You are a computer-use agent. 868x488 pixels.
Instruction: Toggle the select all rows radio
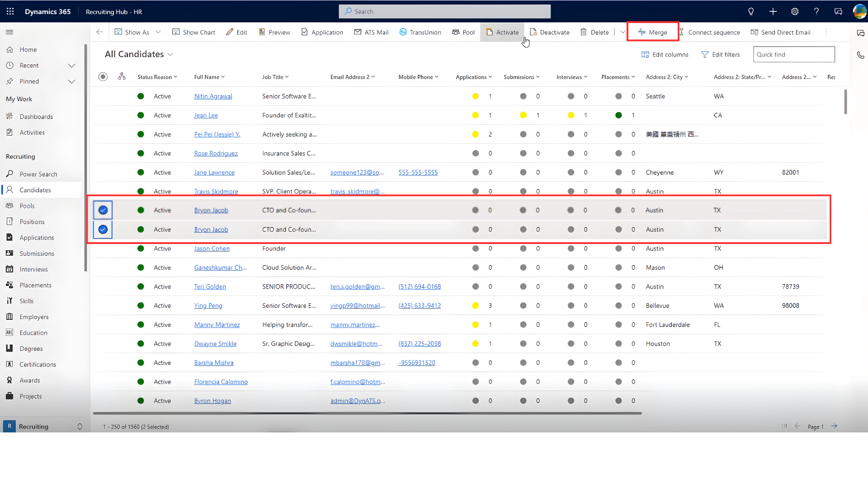click(x=103, y=76)
